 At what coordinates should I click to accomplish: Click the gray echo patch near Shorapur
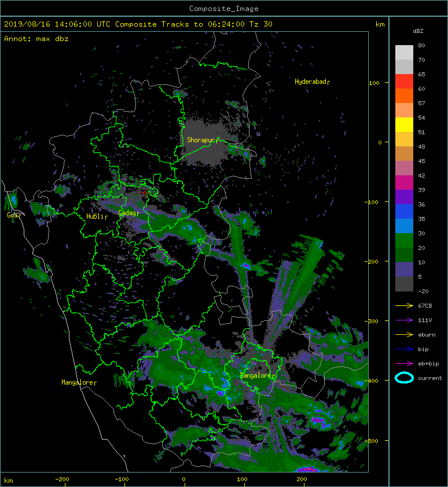[204, 142]
